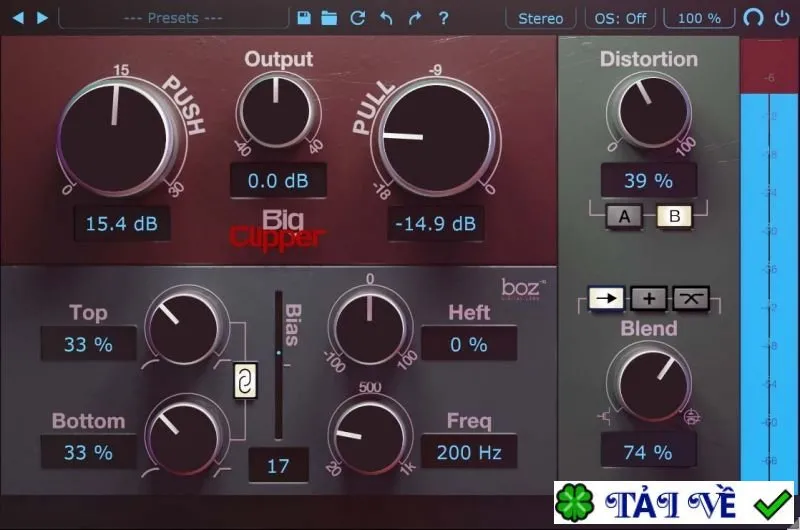Screen dimensions: 800x530
Task: Click the 15.4 dB push value field
Action: (122, 223)
